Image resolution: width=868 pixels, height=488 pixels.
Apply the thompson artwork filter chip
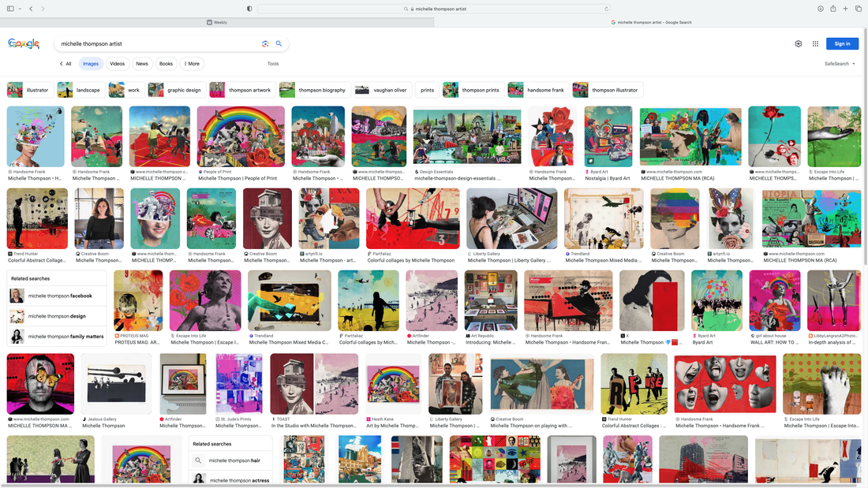(243, 90)
